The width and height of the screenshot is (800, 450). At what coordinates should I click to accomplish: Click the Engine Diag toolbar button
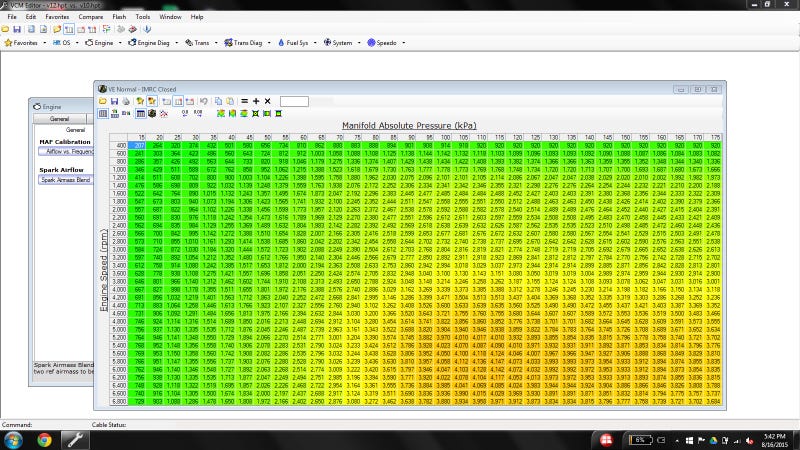point(148,43)
